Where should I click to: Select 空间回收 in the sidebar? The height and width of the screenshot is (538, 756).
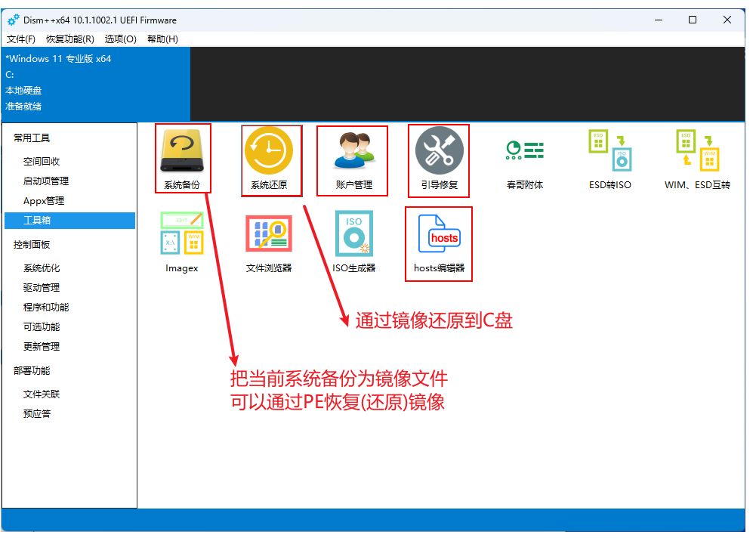(42, 162)
